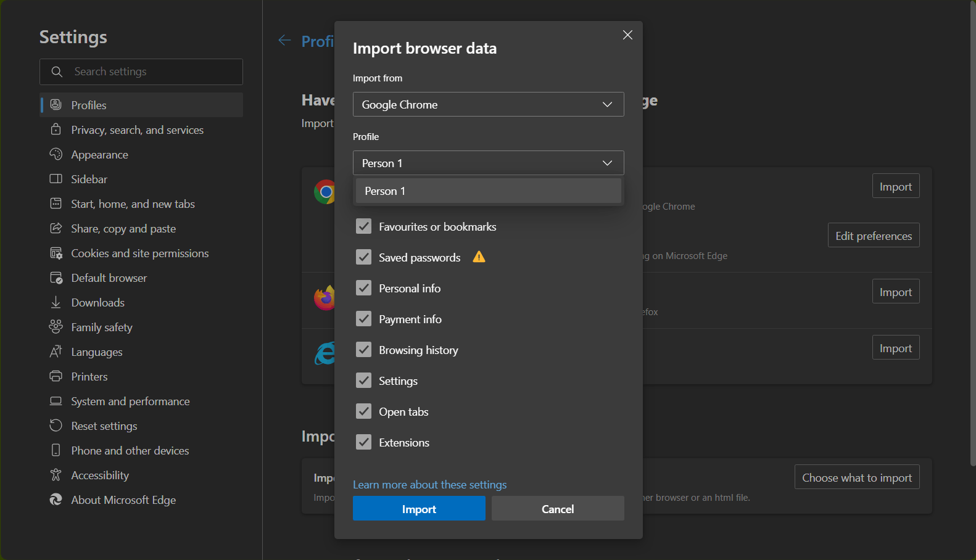Click the Start, home, new tabs icon
This screenshot has width=976, height=560.
tap(56, 204)
